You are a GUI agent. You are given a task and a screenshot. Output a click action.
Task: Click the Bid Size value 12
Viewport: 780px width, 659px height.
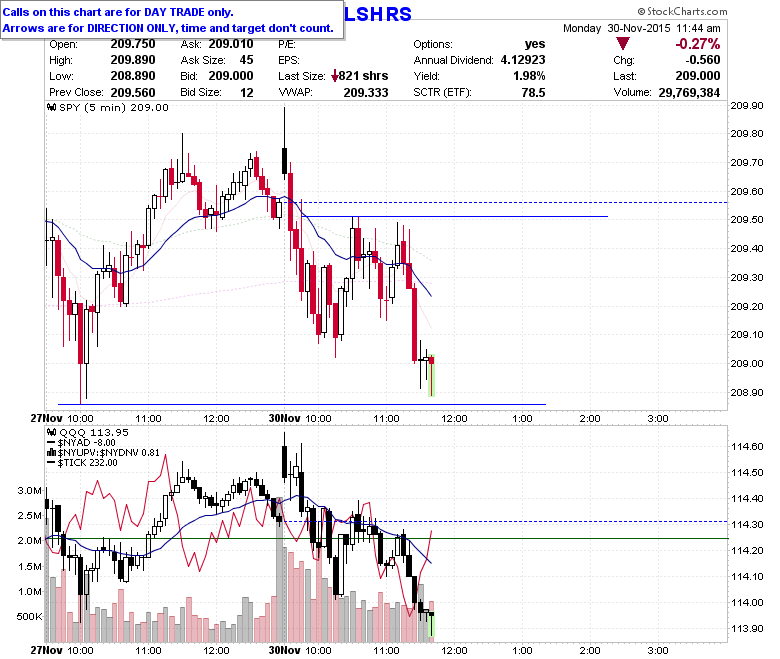pos(247,93)
